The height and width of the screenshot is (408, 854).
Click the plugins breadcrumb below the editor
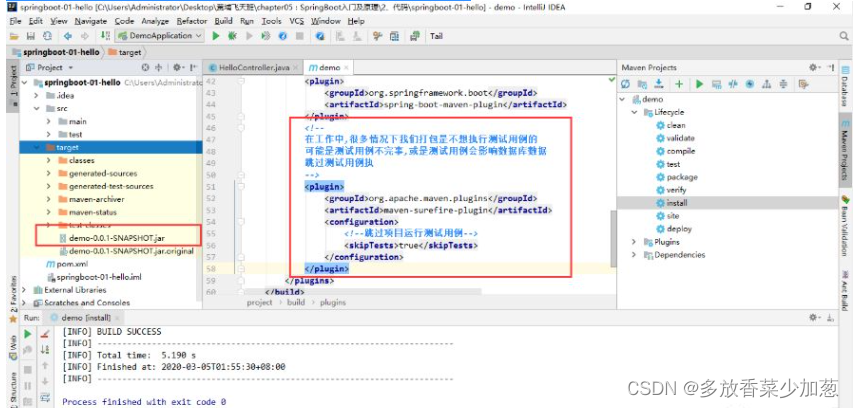[x=332, y=302]
